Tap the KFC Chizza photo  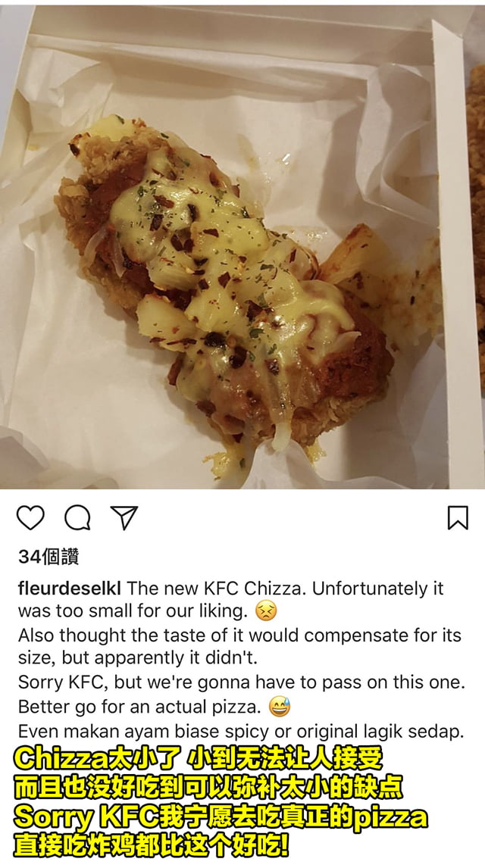click(242, 247)
